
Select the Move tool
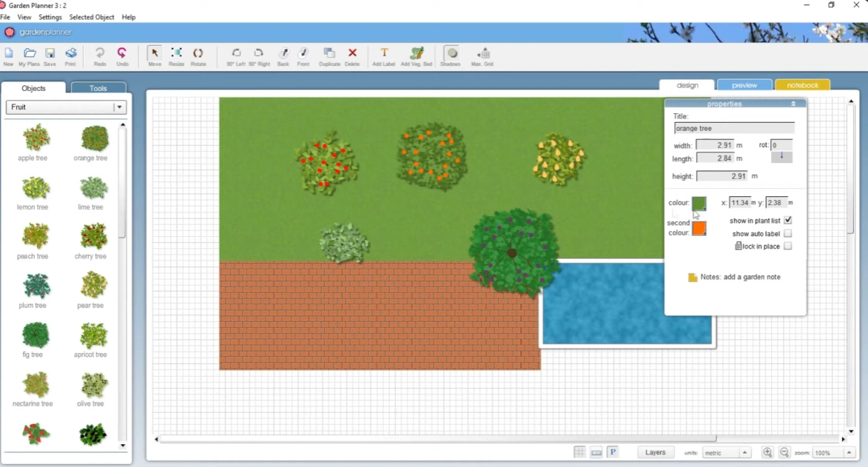[x=155, y=54]
